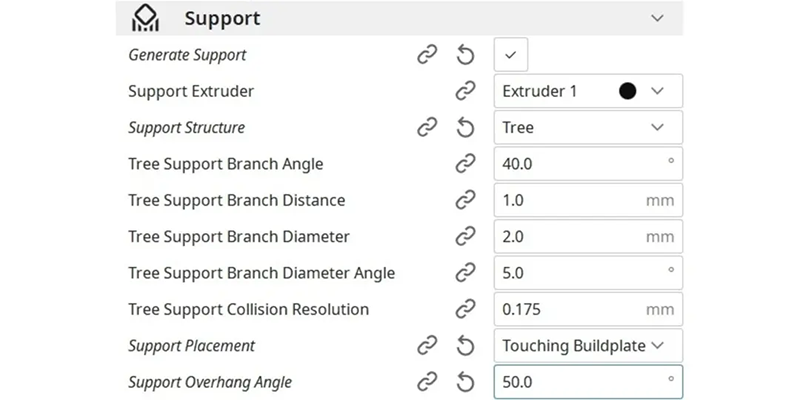Screen dimensions: 800x400
Task: Reset the Support Structure setting
Action: tap(465, 128)
